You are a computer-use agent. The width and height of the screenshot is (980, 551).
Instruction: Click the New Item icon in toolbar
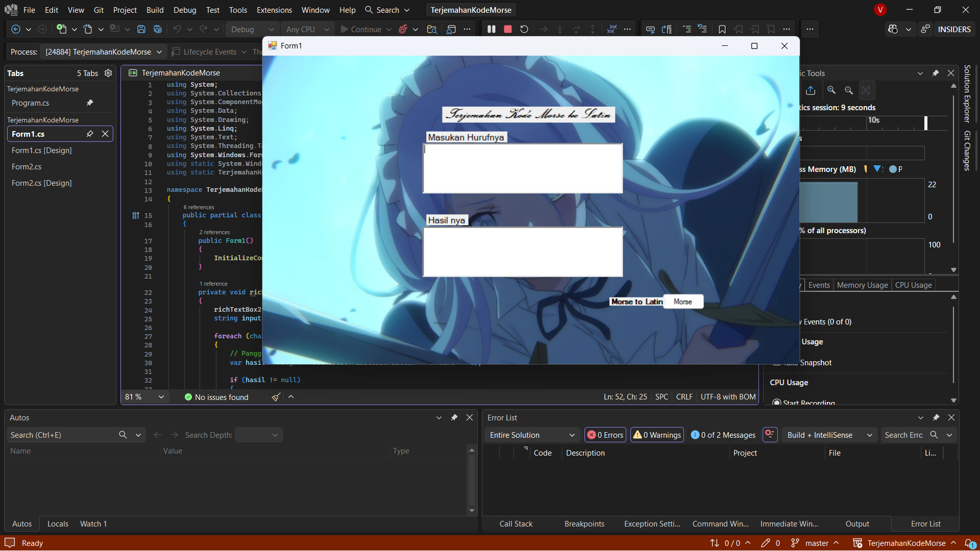pyautogui.click(x=61, y=29)
